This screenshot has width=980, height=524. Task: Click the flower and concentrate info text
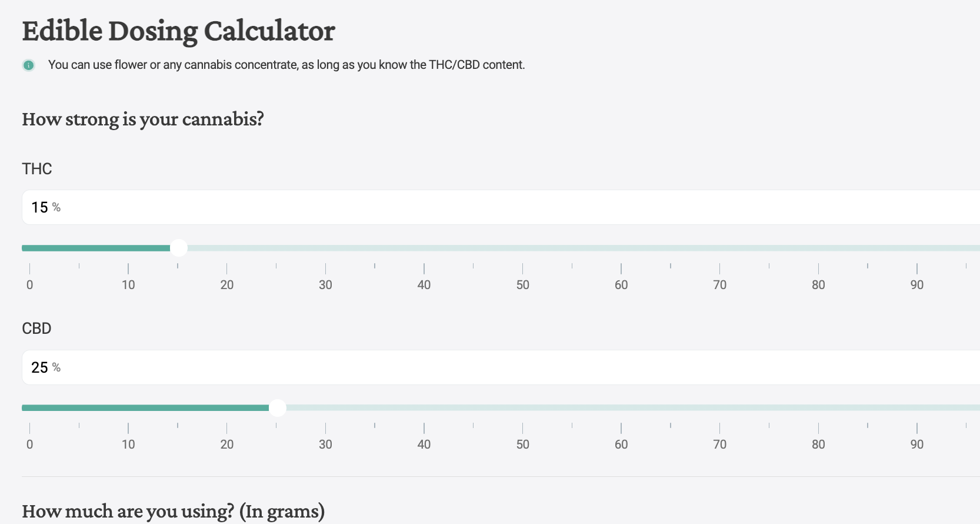point(286,65)
